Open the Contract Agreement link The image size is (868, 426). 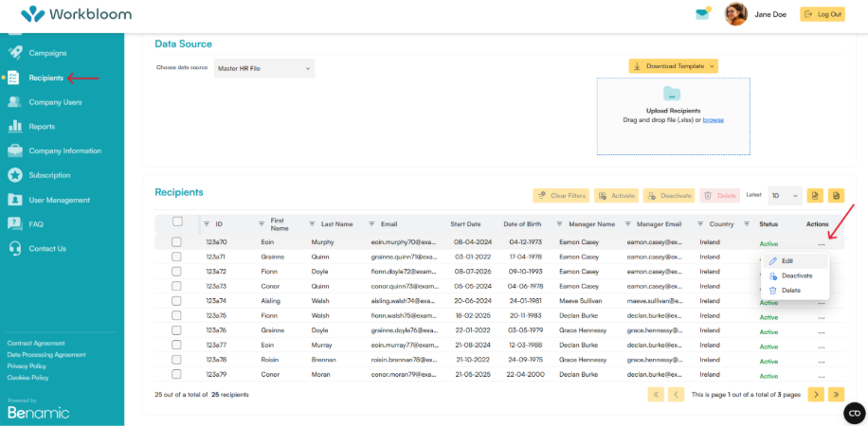pyautogui.click(x=36, y=343)
